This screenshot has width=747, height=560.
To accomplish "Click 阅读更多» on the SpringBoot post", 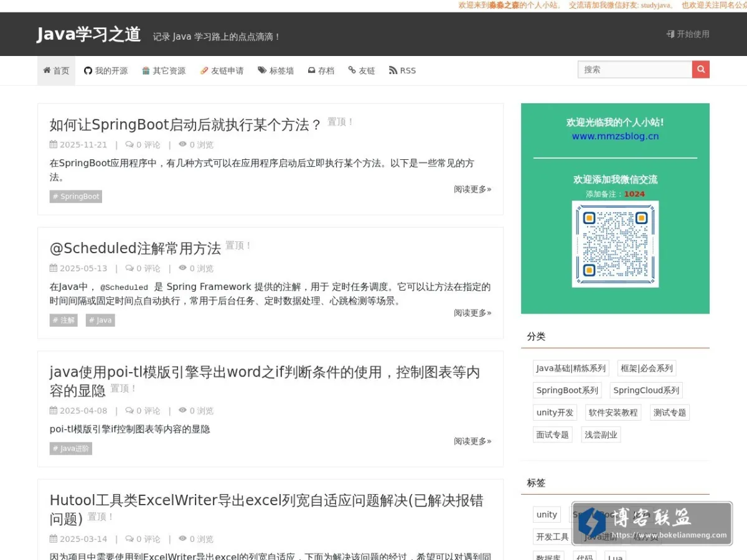I will 472,189.
